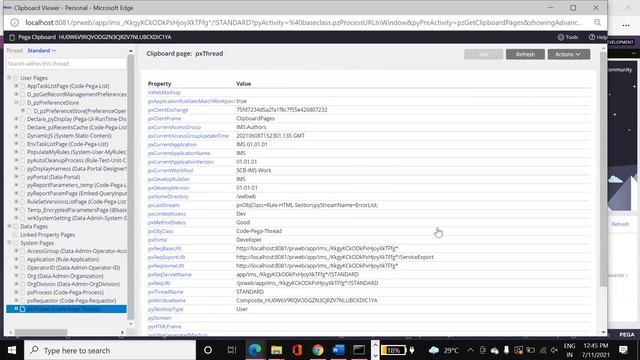Open the Windows Start menu
The image size is (640, 360).
coord(11,350)
